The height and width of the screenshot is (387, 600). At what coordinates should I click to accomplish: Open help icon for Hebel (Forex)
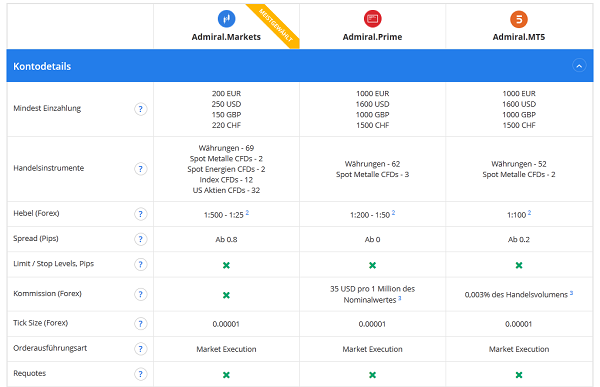pyautogui.click(x=140, y=214)
